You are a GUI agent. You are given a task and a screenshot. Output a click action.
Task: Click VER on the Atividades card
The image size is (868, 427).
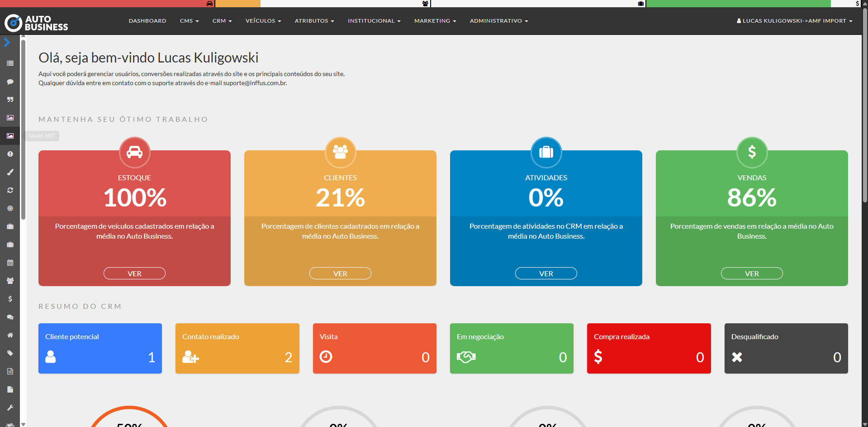click(x=546, y=273)
